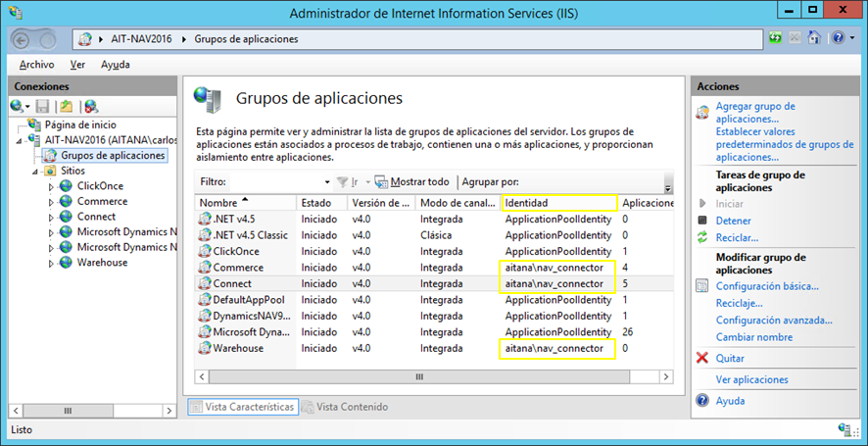Sort by the Nombre column header
Viewport: 868px width, 446px height.
click(x=245, y=203)
